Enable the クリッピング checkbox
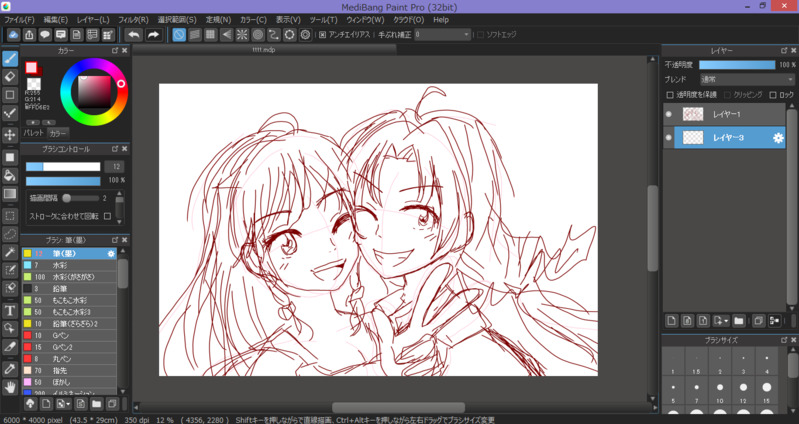The height and width of the screenshot is (424, 799). click(727, 95)
